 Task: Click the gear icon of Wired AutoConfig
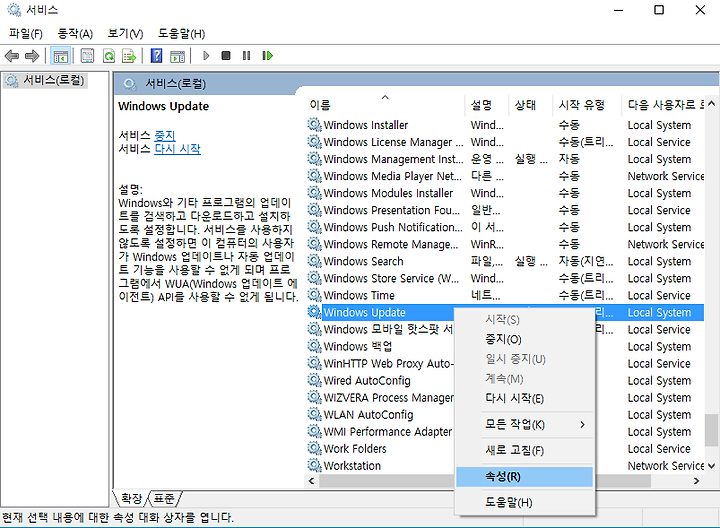click(314, 381)
